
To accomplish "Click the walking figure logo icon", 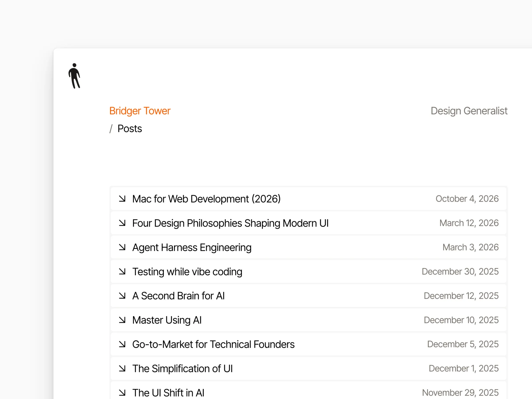I will pos(74,76).
